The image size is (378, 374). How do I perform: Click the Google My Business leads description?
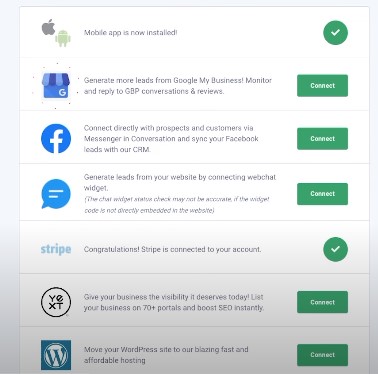[178, 86]
